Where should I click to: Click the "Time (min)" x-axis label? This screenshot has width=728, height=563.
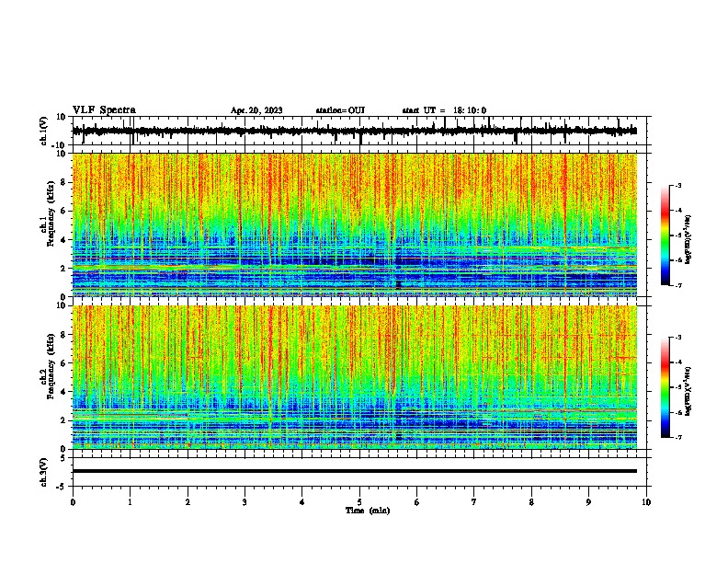[x=368, y=511]
